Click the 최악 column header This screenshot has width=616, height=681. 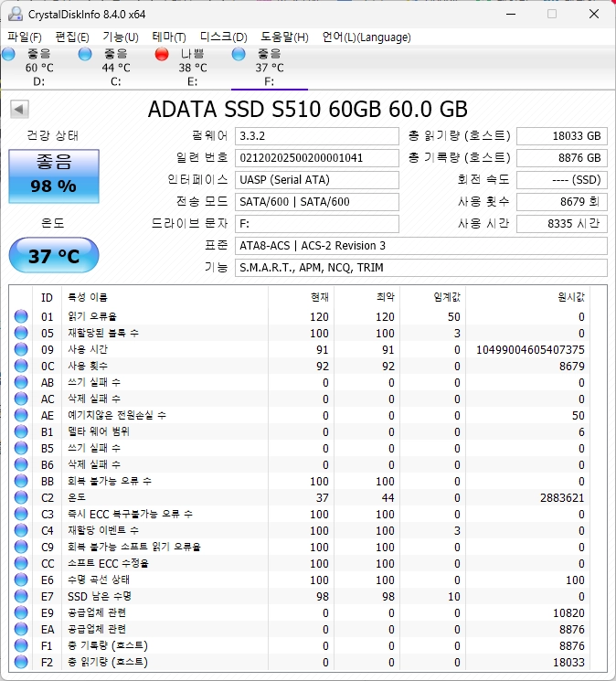(x=366, y=297)
